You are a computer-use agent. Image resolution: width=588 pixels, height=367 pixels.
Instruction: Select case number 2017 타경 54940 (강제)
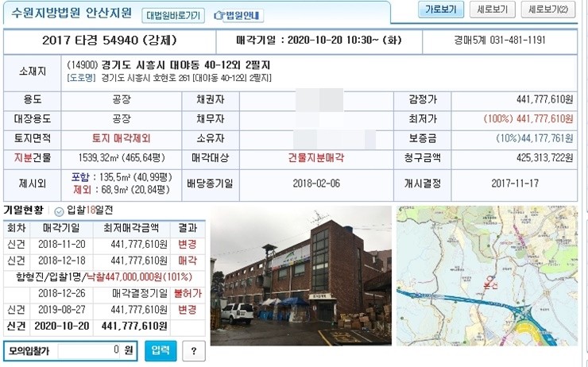tap(110, 41)
